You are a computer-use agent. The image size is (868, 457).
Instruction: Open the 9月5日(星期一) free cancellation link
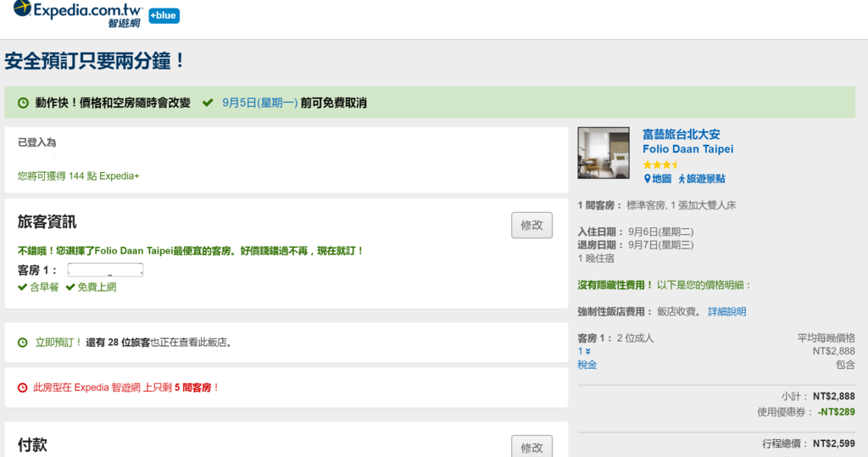coord(259,103)
